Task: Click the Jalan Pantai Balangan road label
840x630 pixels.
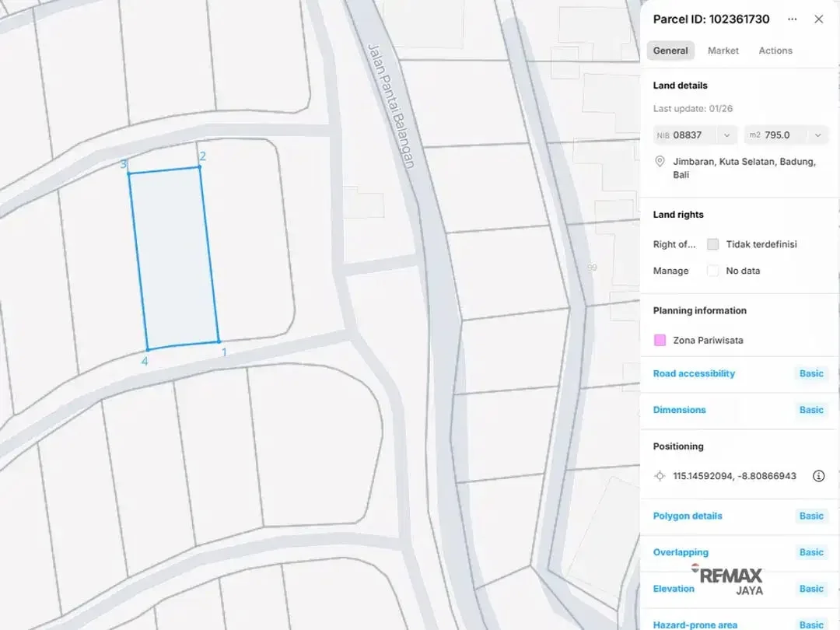Action: coord(391,106)
